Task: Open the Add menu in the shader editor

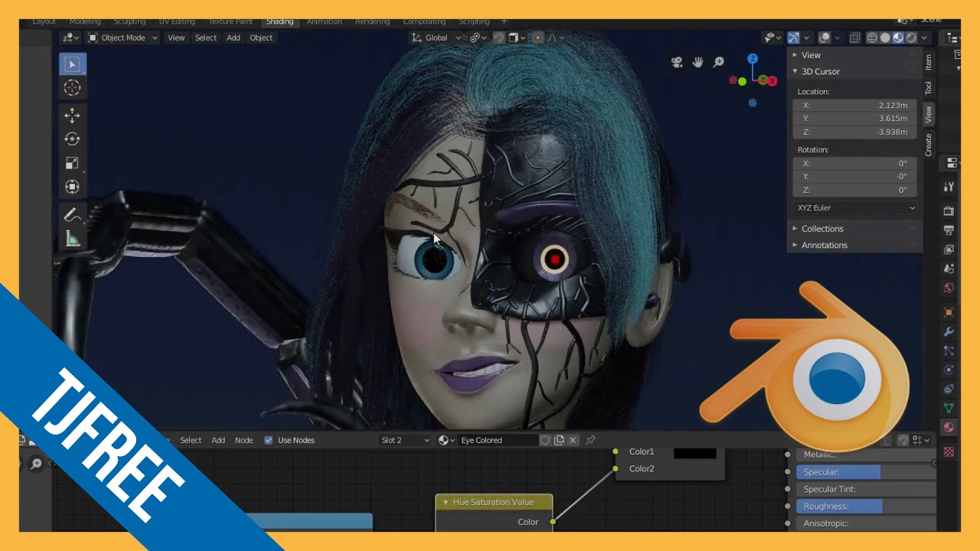Action: tap(218, 440)
